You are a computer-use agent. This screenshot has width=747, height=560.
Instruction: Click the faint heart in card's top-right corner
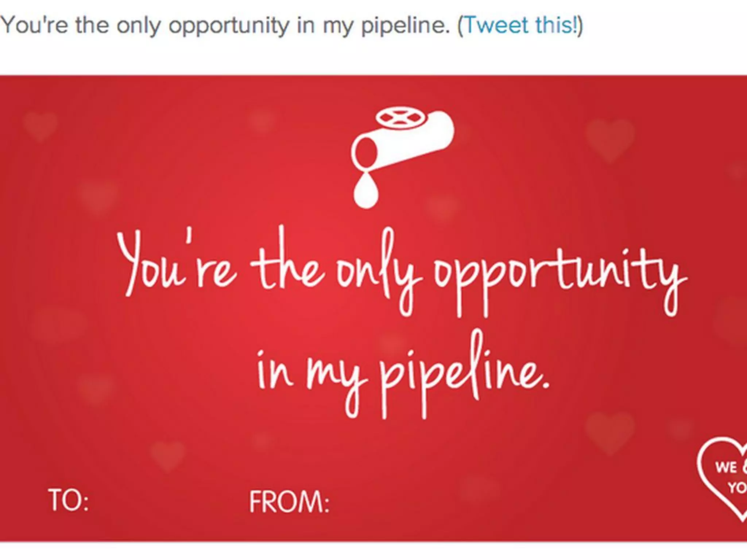tap(609, 139)
